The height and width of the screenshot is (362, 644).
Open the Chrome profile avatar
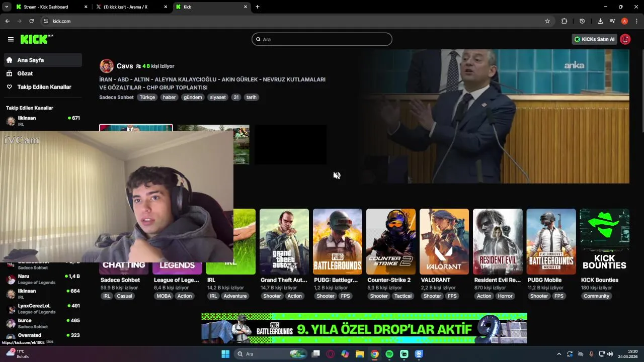(x=624, y=21)
